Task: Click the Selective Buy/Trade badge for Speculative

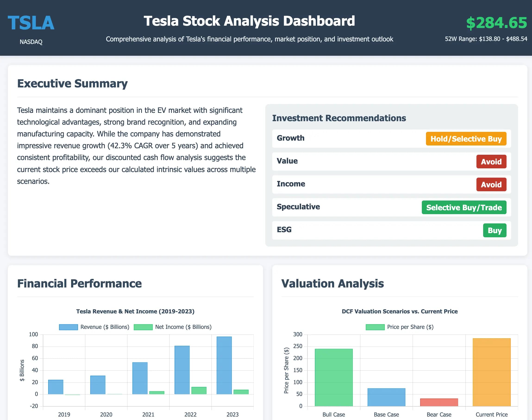Action: pos(464,207)
